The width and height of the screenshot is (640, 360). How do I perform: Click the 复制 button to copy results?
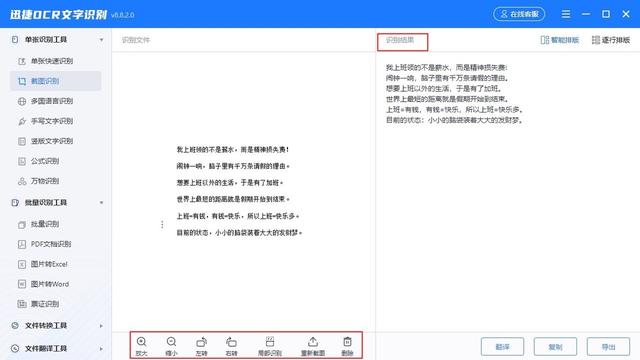point(556,347)
